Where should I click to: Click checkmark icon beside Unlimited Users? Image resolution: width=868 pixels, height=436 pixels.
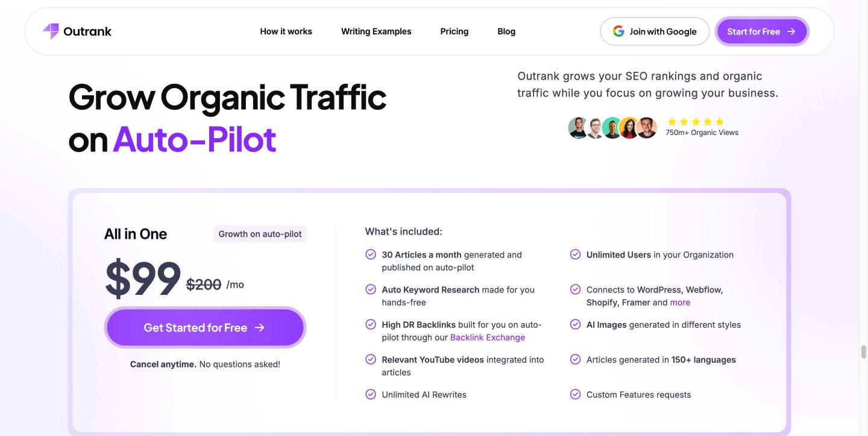click(576, 254)
